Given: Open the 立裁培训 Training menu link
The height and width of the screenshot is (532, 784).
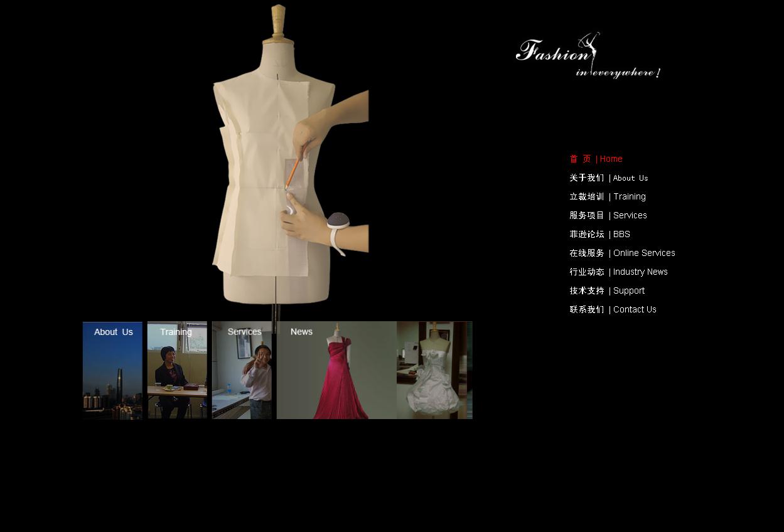Looking at the screenshot, I should 607,197.
